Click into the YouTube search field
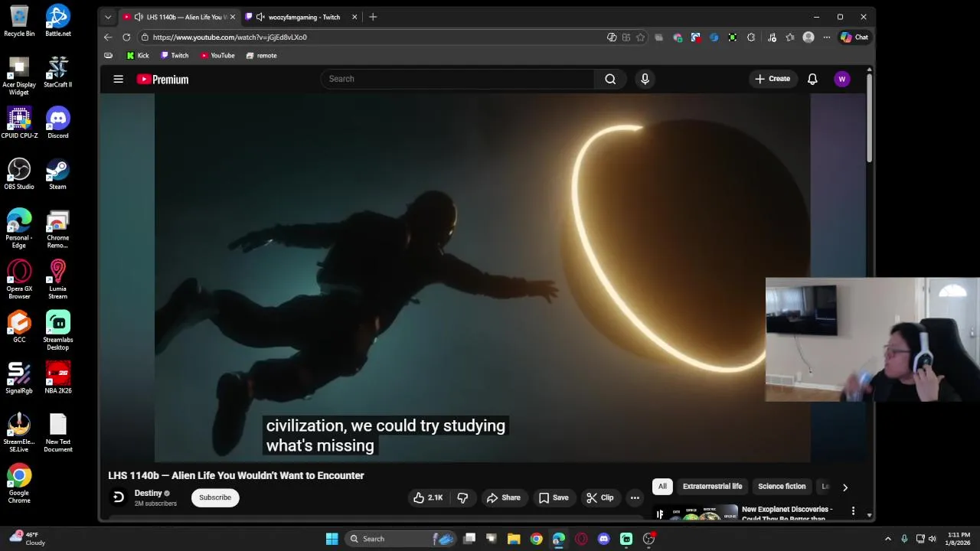The height and width of the screenshot is (551, 980). coord(458,79)
